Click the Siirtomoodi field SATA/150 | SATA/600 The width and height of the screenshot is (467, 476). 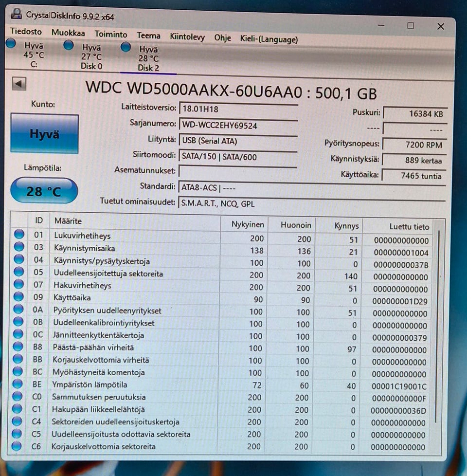[x=238, y=157]
